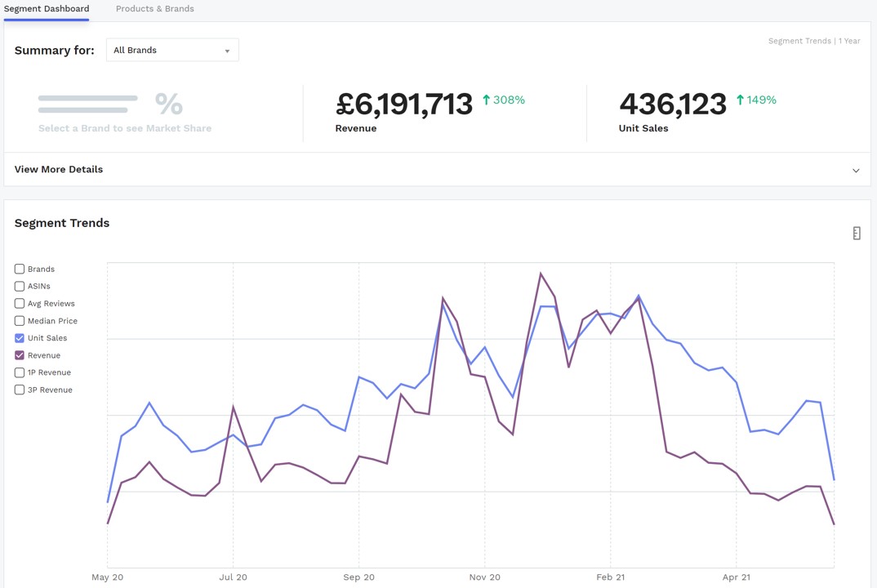Click the green up arrow next to 149%
877x588 pixels.
point(740,100)
